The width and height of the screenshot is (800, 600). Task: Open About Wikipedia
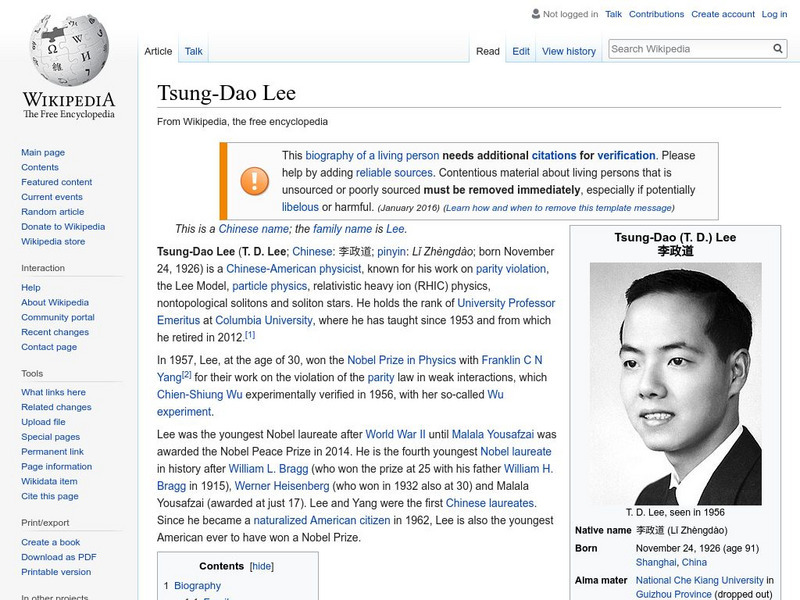pos(55,302)
